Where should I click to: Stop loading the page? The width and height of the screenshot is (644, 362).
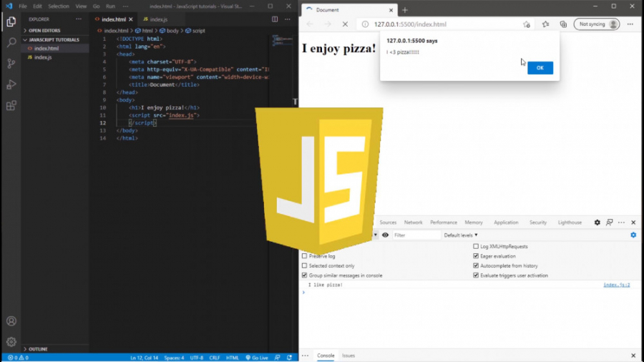345,24
